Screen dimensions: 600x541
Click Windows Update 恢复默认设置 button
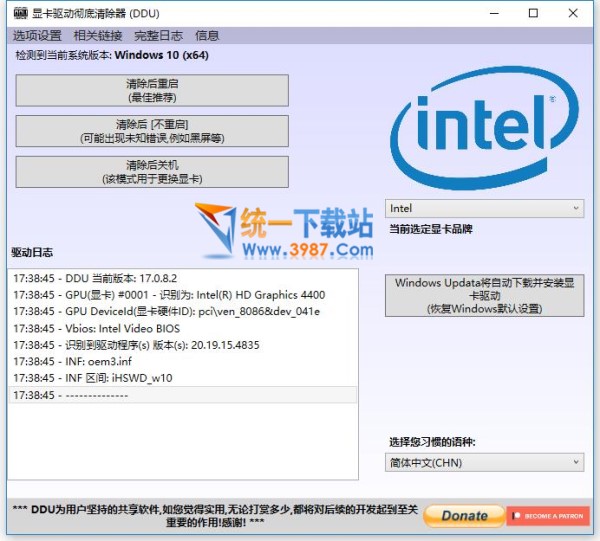[484, 295]
